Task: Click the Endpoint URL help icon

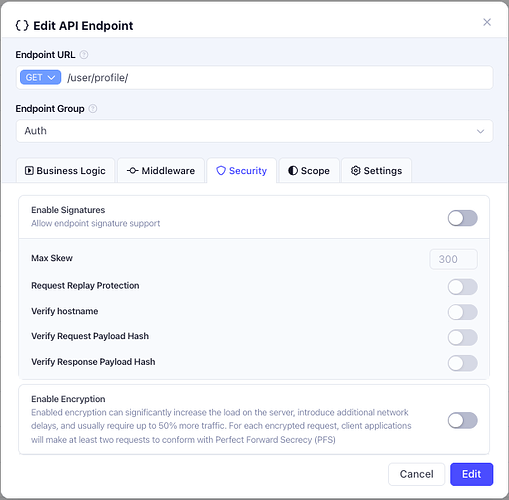Action: (x=84, y=55)
